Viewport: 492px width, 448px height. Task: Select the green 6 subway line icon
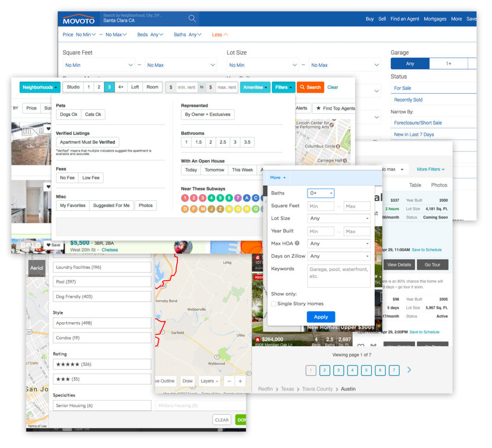[229, 198]
